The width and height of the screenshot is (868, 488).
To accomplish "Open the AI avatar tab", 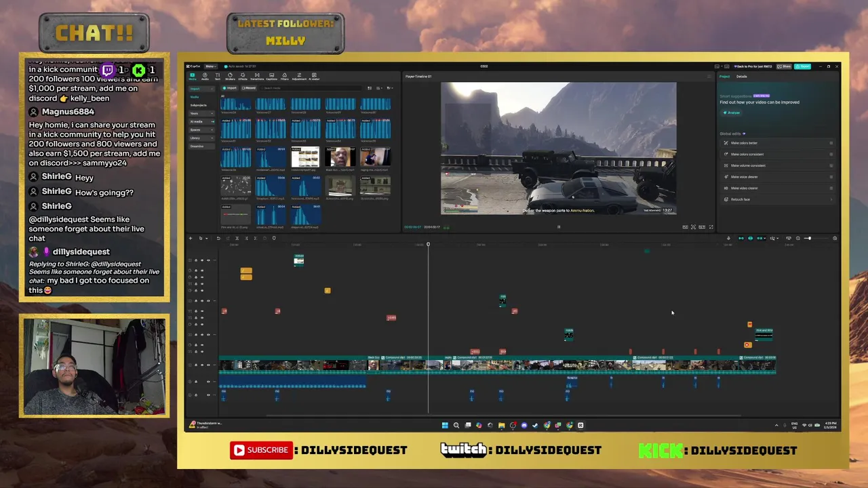I will 314,77.
